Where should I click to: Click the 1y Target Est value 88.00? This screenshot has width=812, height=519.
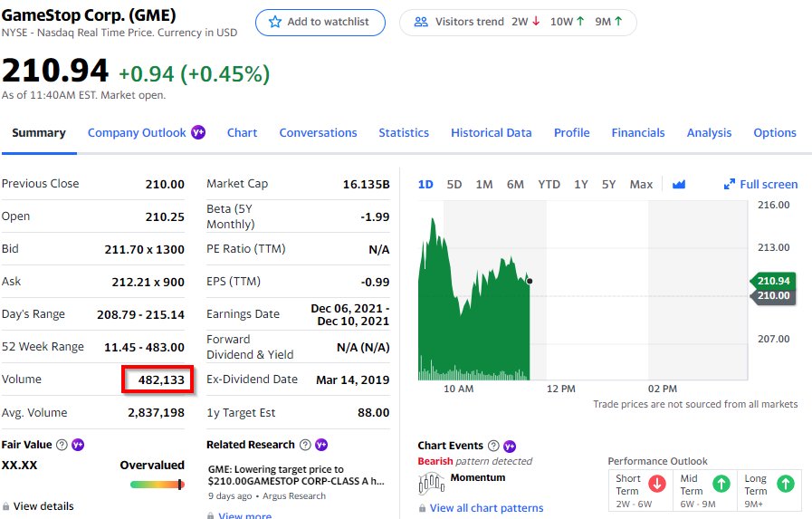373,412
